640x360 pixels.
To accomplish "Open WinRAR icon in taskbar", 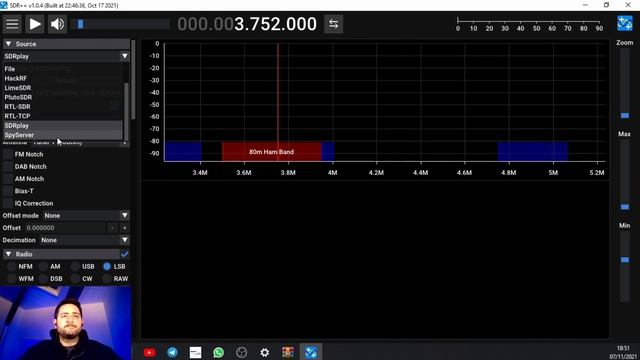I will point(288,352).
